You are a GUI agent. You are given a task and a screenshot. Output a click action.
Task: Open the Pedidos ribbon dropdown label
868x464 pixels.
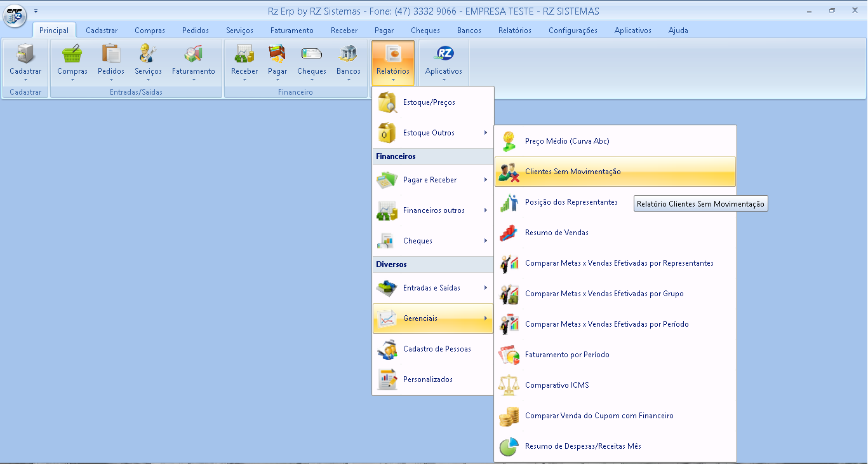(111, 71)
